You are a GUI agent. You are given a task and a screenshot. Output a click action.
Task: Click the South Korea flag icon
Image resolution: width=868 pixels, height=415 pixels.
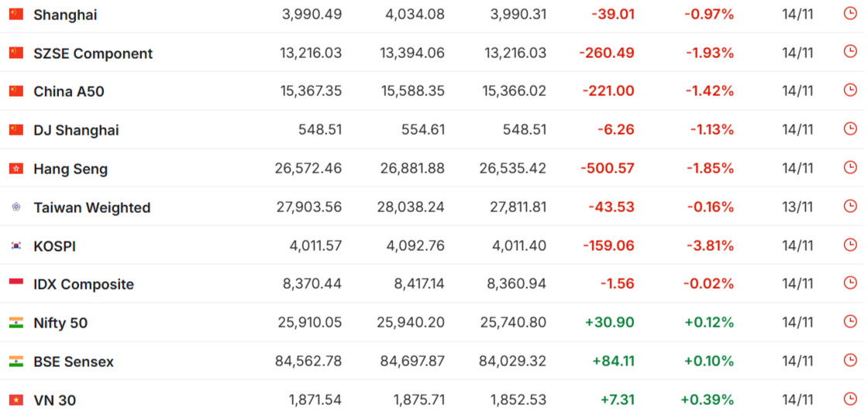(16, 246)
